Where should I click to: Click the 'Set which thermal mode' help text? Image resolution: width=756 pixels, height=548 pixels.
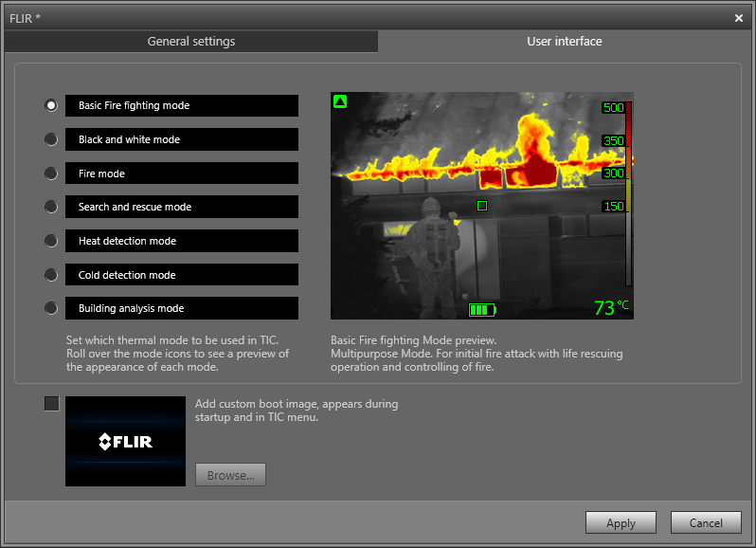point(177,354)
